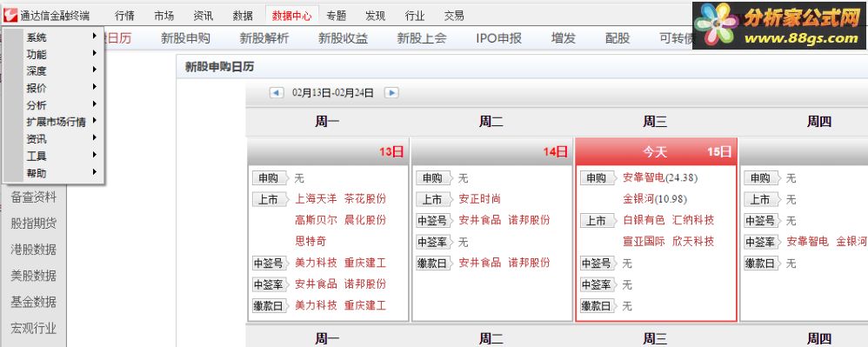
Task: Open 白银有色 stock link
Action: (x=644, y=220)
